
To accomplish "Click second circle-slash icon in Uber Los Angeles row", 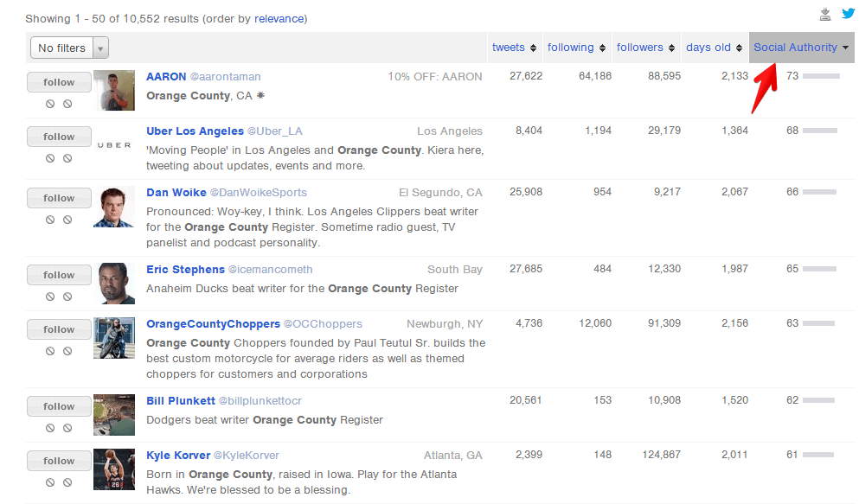I will click(x=67, y=158).
